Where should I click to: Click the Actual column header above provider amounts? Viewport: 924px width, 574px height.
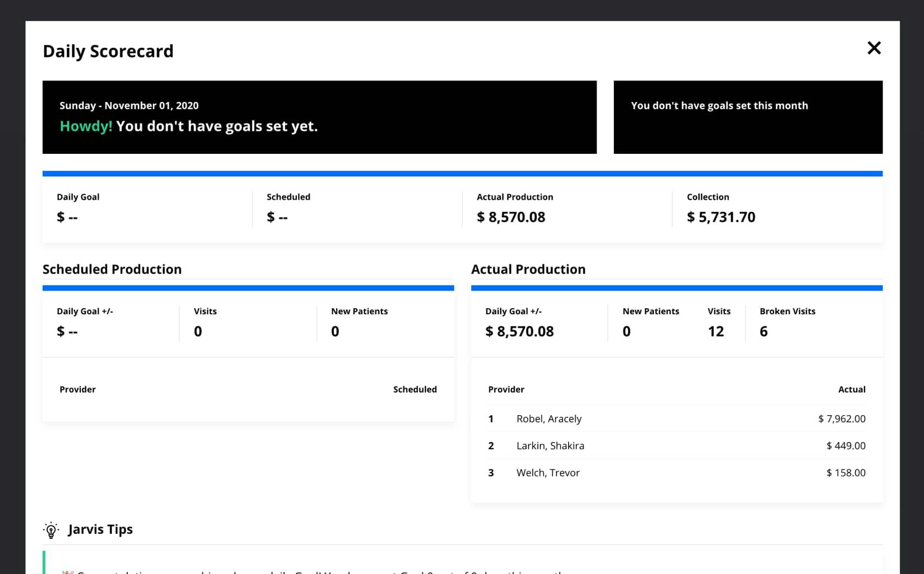[x=852, y=389]
